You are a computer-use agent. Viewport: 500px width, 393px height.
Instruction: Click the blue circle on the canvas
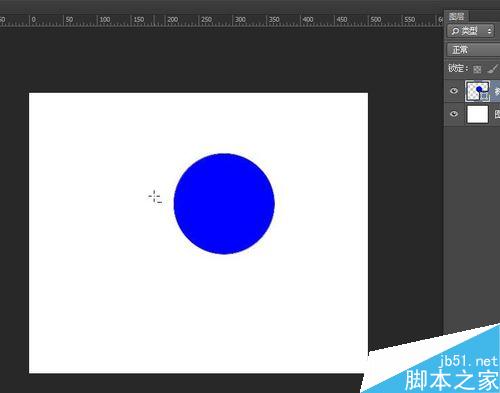pos(224,204)
